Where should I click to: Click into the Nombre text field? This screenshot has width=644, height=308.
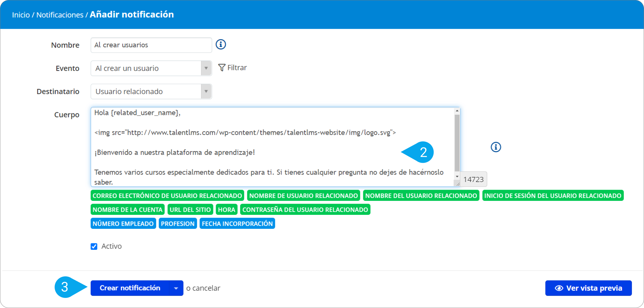(x=151, y=45)
